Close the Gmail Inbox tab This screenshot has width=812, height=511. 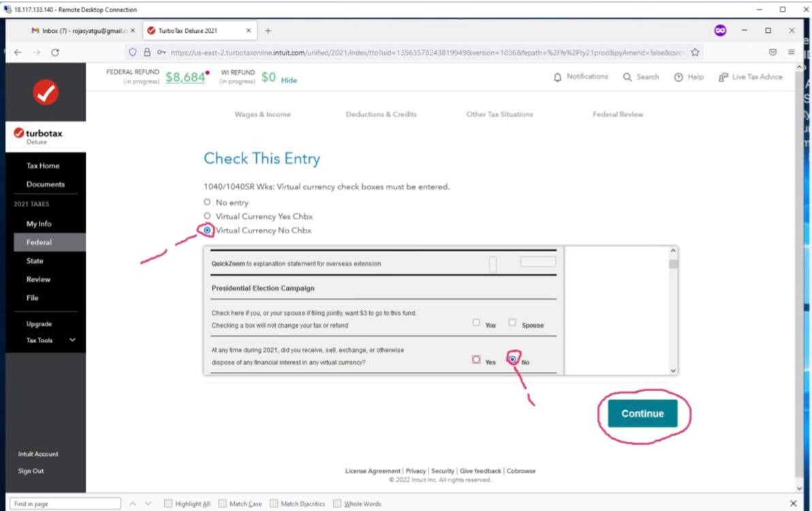133,31
